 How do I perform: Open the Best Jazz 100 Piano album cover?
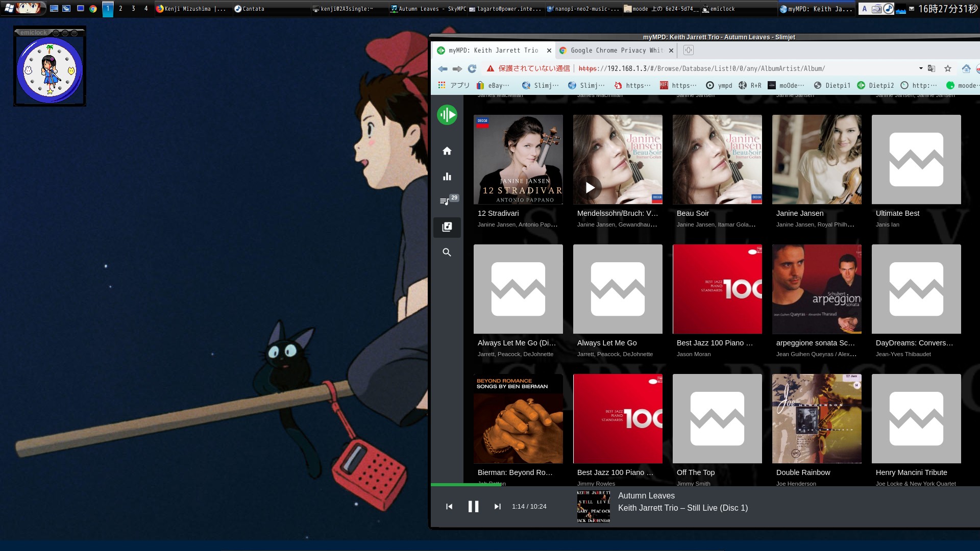tap(717, 289)
